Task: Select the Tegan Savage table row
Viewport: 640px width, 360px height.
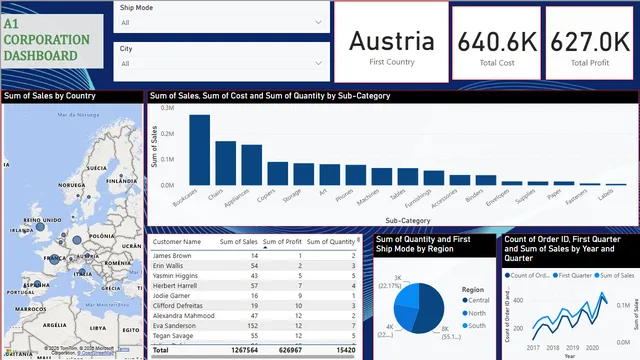Action: coord(253,336)
